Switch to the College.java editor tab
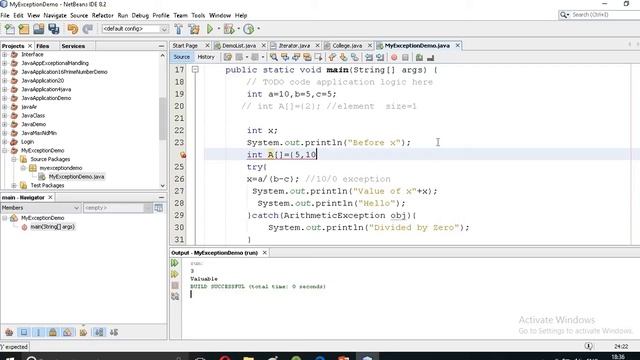The width and height of the screenshot is (640, 360). point(347,46)
